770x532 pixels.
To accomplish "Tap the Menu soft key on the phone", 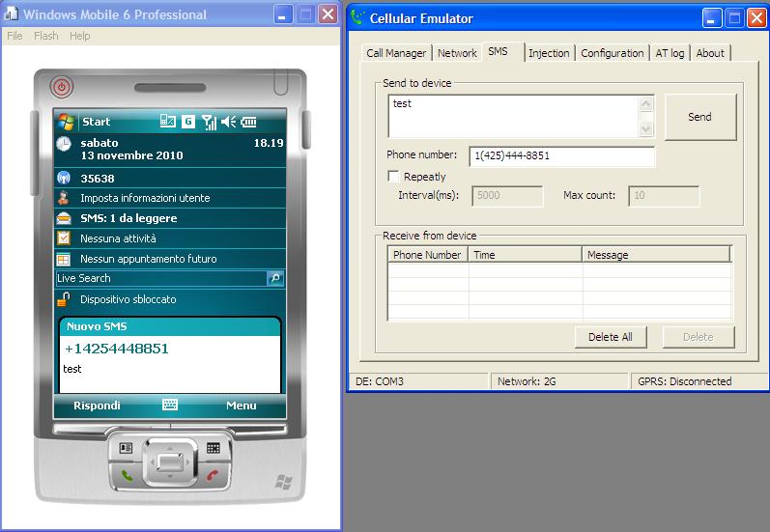I will (242, 406).
